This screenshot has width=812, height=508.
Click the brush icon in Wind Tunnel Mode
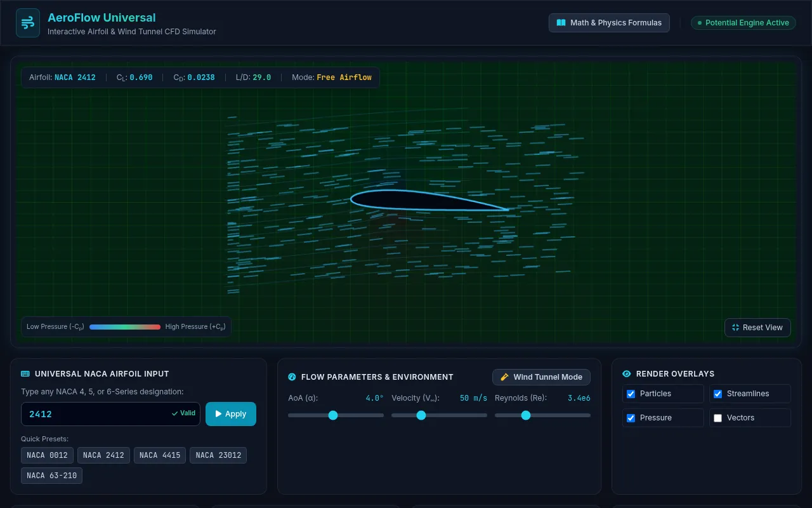(505, 377)
